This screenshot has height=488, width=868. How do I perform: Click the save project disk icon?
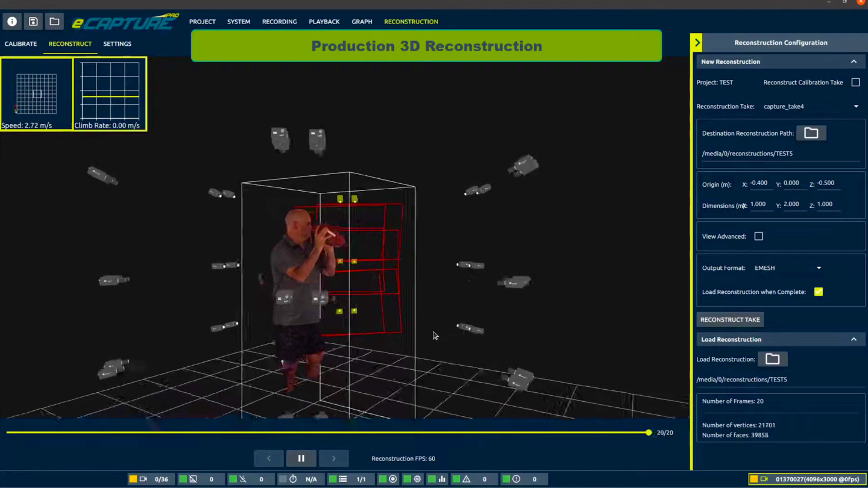click(33, 22)
